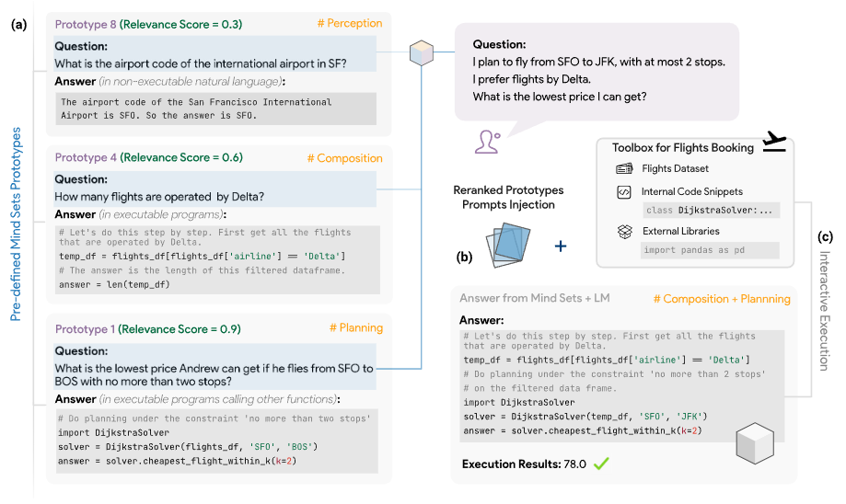Click the hexagon cube icon at top
The image size is (846, 504).
pos(422,52)
